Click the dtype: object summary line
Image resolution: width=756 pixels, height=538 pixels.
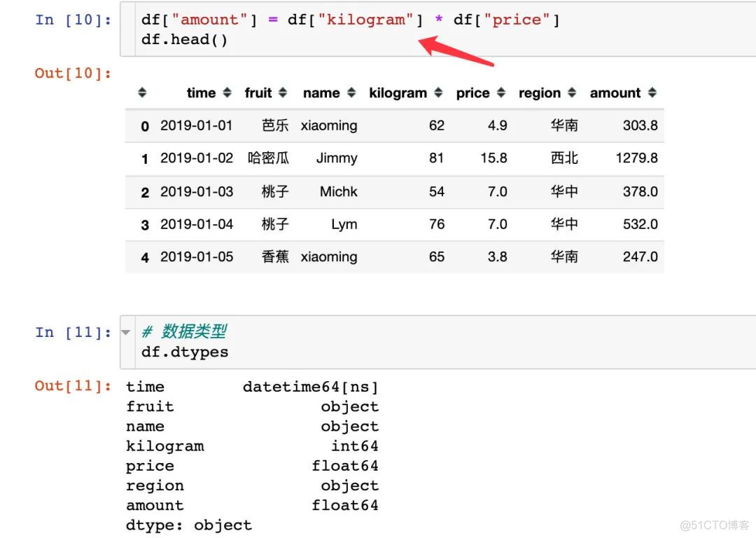[189, 525]
